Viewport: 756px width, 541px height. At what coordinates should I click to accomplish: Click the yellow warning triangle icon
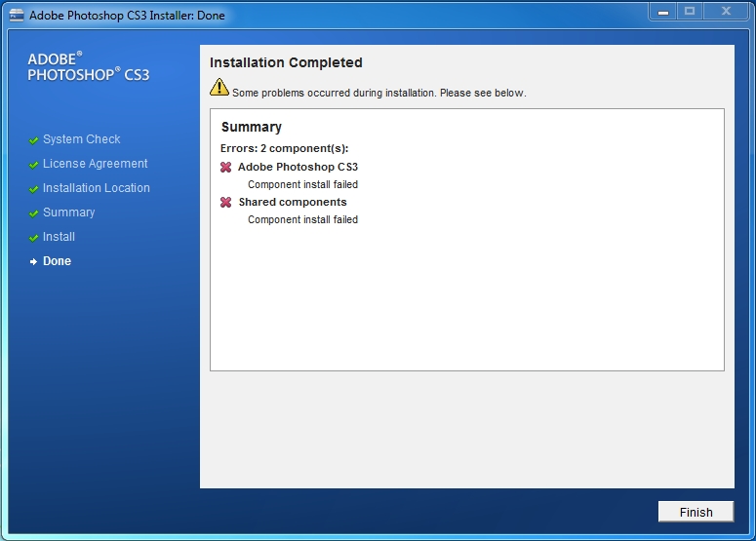pos(219,87)
